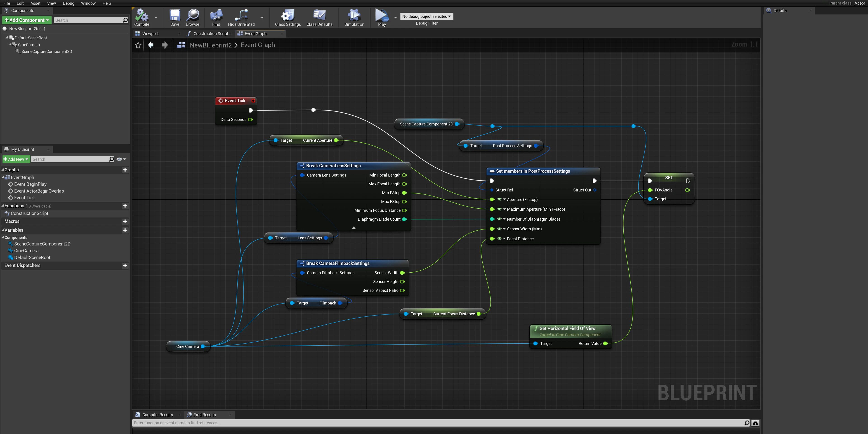The height and width of the screenshot is (434, 868).
Task: Switch to the Viewport tab
Action: (x=150, y=34)
